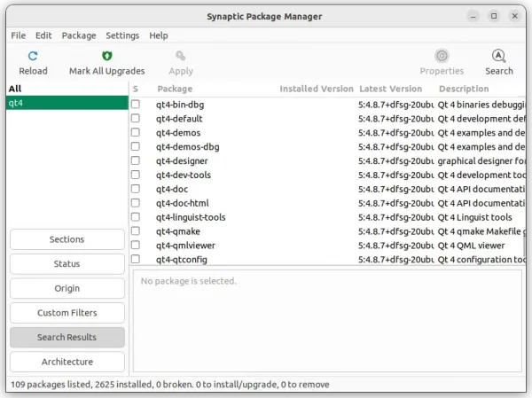
Task: Toggle the qt4-doc-html status checkbox
Action: pyautogui.click(x=136, y=203)
